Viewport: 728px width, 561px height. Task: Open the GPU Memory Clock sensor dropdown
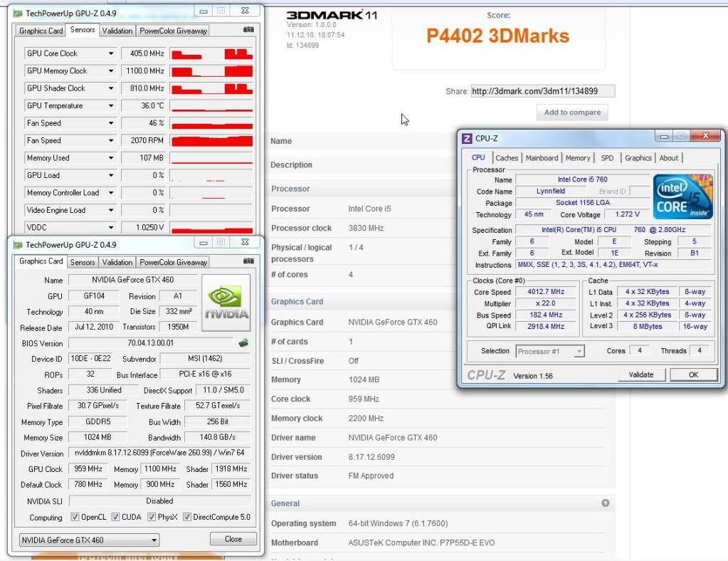point(111,71)
